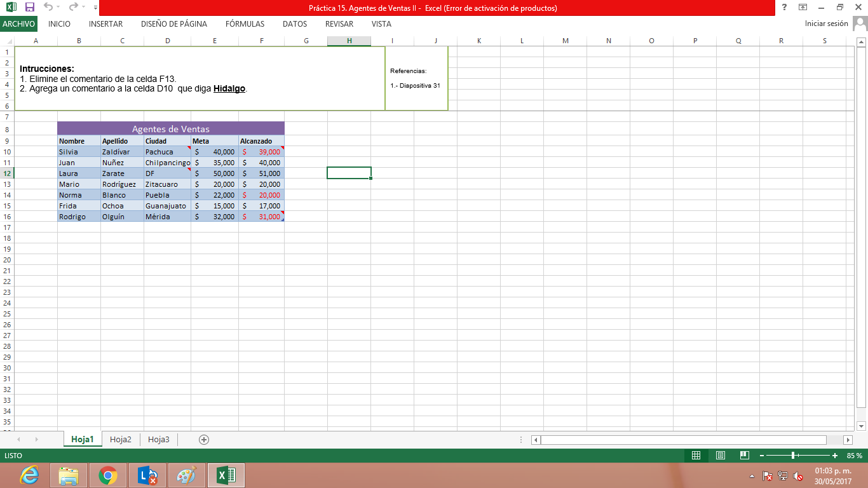Open the ARCHIVO tab

click(18, 24)
